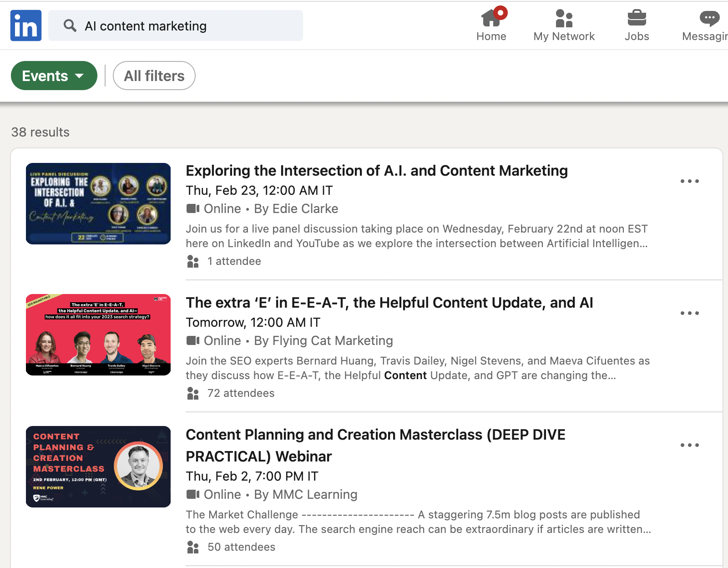Expand the three-dot menu on the E-E-A-T event

coord(690,313)
